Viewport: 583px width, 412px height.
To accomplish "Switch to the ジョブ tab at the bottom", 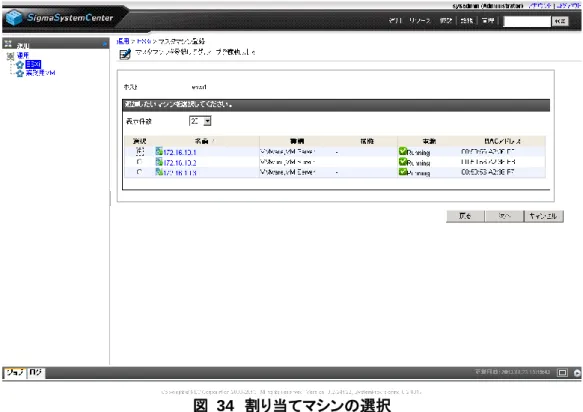I will pos(15,372).
